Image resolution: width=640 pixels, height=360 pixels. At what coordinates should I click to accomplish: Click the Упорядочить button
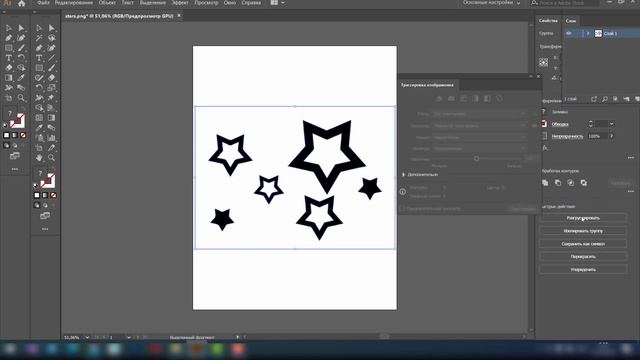(x=583, y=270)
